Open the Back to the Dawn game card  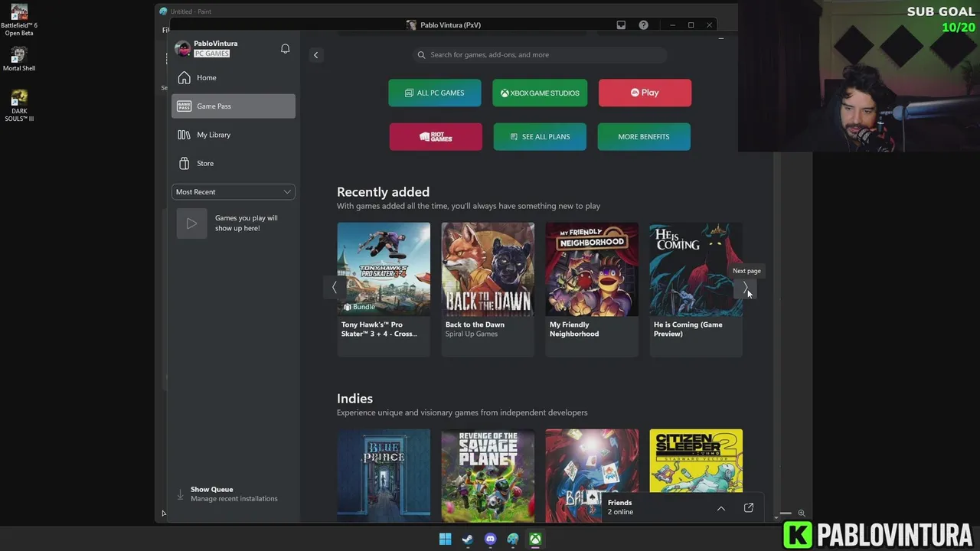(x=488, y=289)
